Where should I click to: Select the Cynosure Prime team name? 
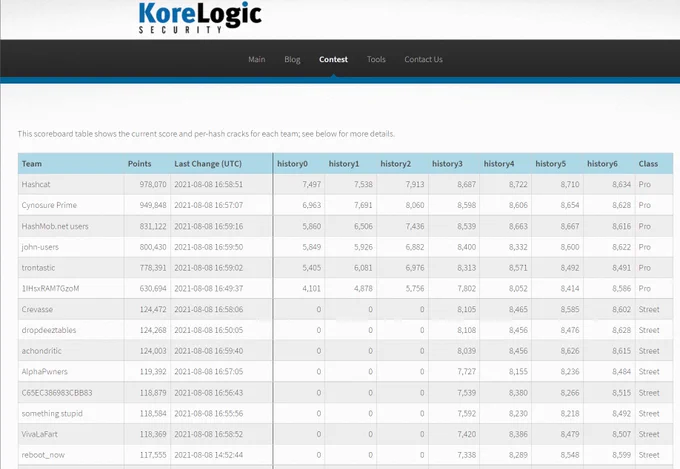click(49, 205)
